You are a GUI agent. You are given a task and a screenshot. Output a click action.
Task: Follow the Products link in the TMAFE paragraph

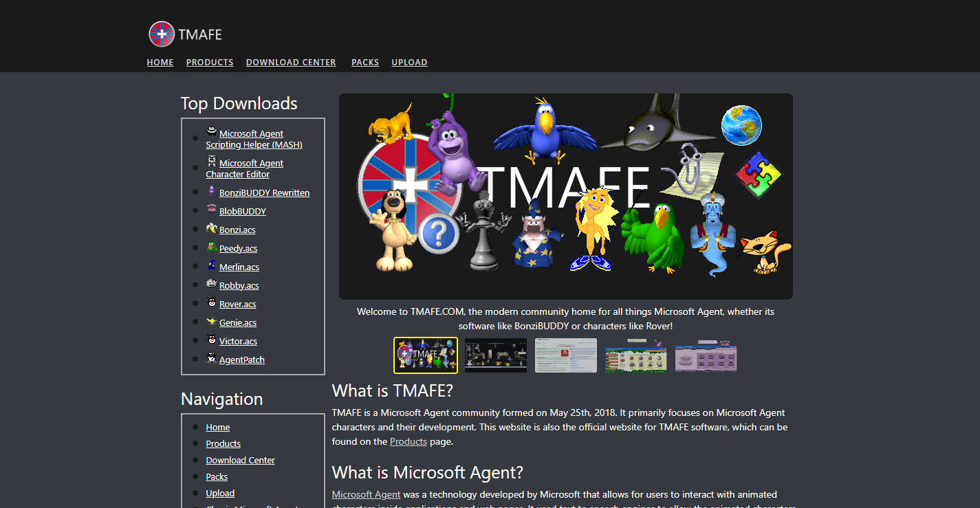pyautogui.click(x=409, y=441)
